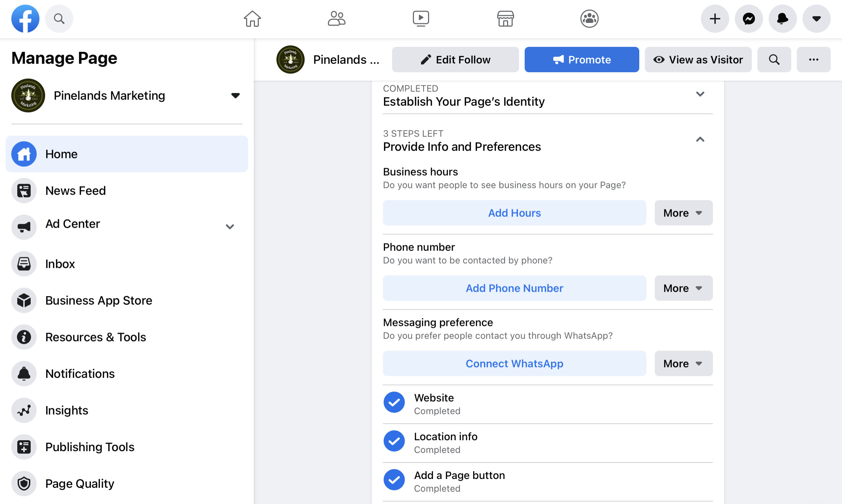Open News Feed in sidebar
842x504 pixels.
127,191
